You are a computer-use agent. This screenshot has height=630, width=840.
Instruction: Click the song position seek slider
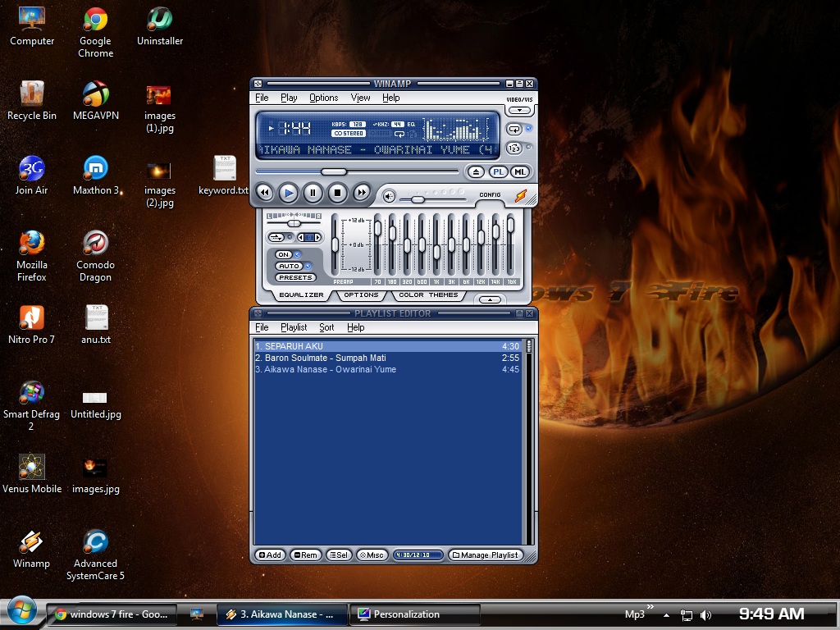358,171
